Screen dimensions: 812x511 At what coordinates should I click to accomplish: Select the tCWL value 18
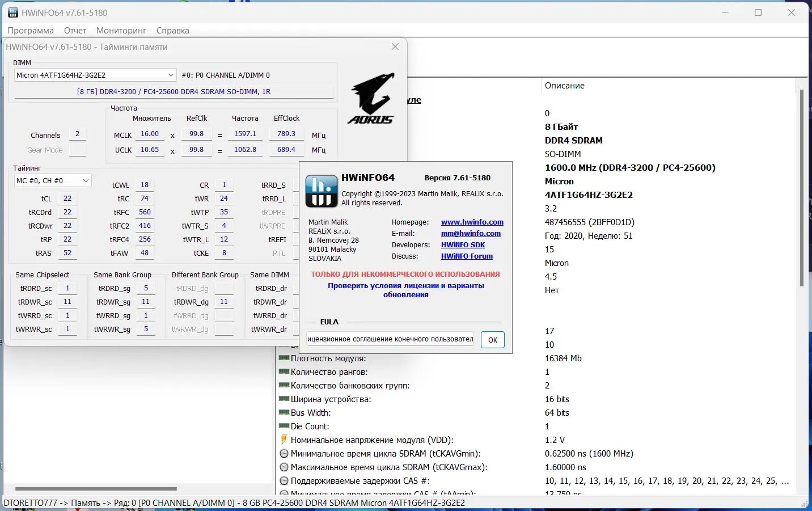(x=145, y=185)
